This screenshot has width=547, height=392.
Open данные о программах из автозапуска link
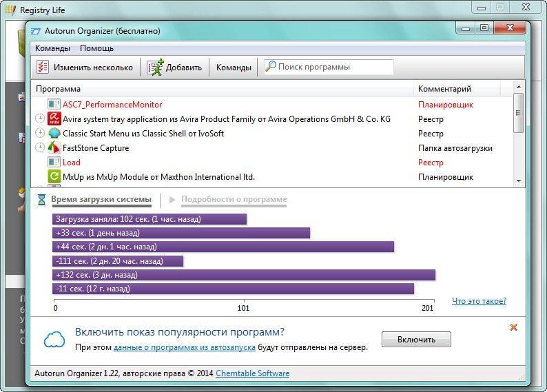pos(185,347)
